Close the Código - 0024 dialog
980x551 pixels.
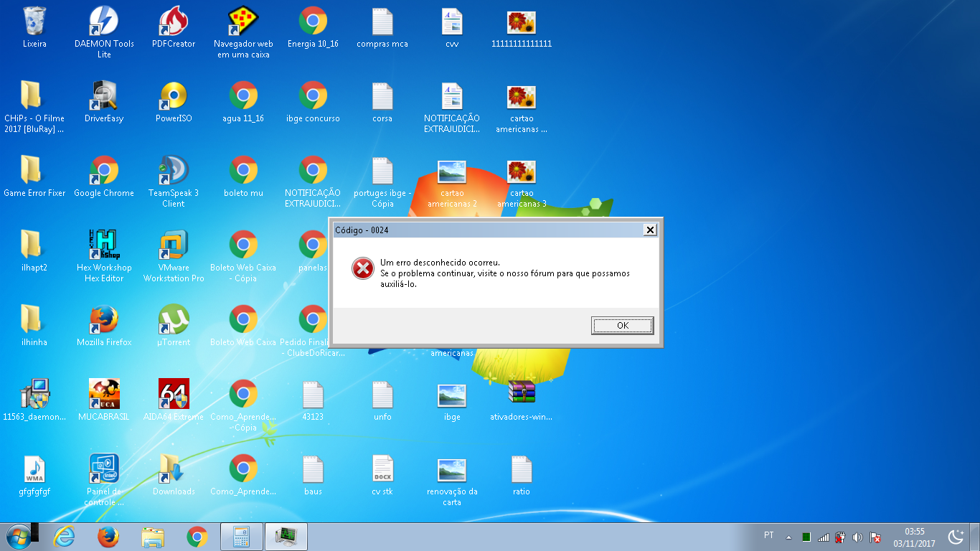(650, 230)
